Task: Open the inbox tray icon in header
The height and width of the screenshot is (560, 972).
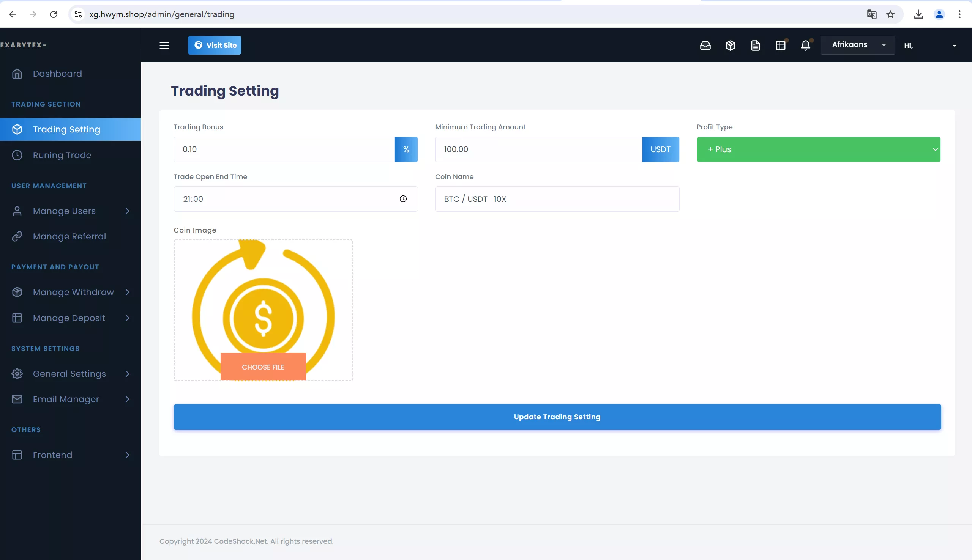Action: [705, 46]
